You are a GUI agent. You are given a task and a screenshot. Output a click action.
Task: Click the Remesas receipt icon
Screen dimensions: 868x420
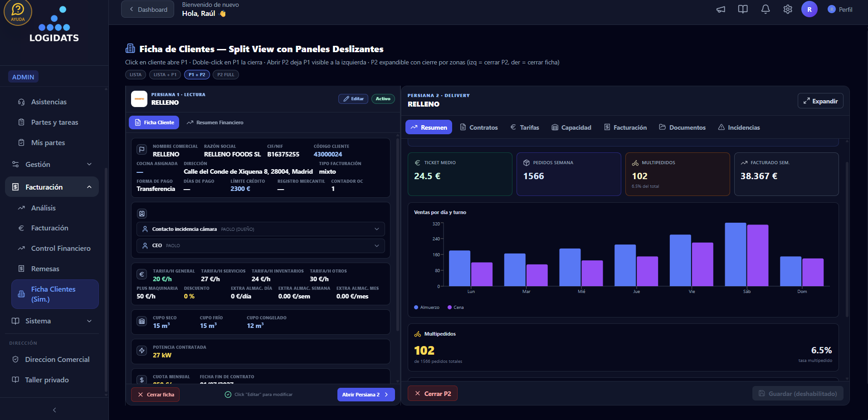pyautogui.click(x=21, y=269)
